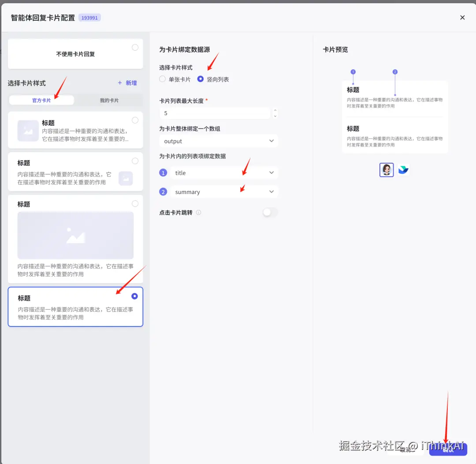Switch to the 官方卡片 tab

click(41, 100)
